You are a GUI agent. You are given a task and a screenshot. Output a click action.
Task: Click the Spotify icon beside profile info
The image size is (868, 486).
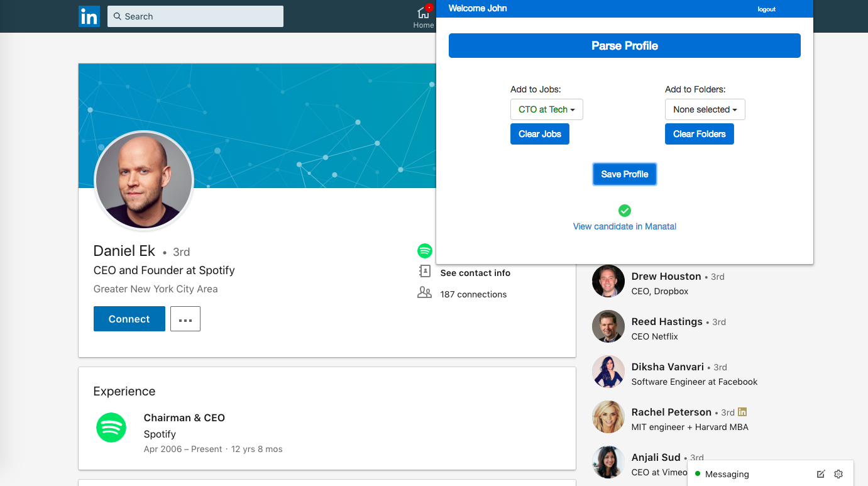[425, 251]
